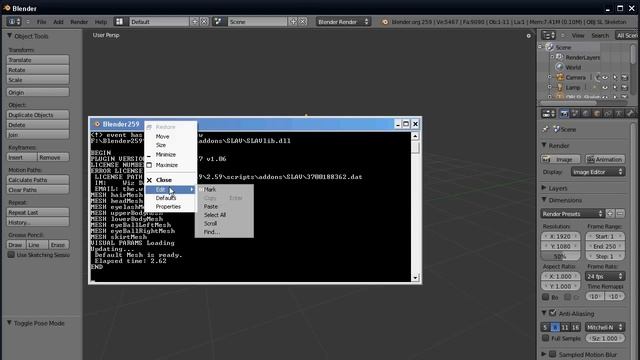The width and height of the screenshot is (640, 360).
Task: Click the Translate button
Action: pyautogui.click(x=38, y=60)
